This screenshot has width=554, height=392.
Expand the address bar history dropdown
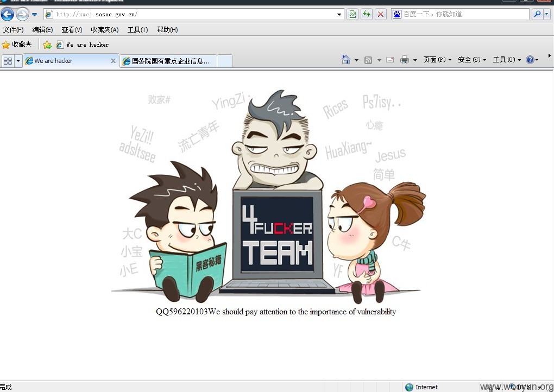(339, 15)
